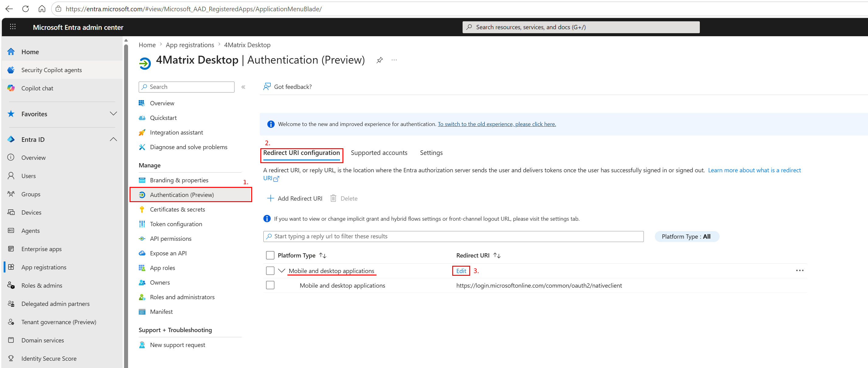Screen dimensions: 868x368
Task: Click the Add Redirect URI button
Action: point(294,198)
